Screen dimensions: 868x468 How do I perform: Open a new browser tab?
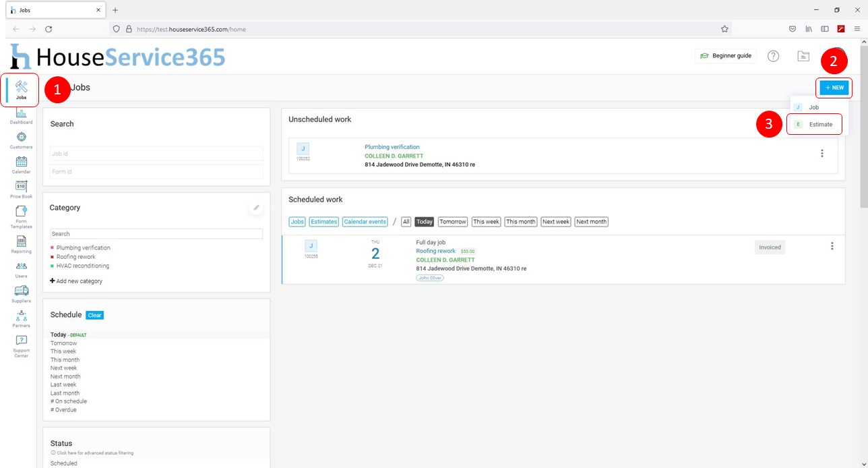[x=115, y=10]
